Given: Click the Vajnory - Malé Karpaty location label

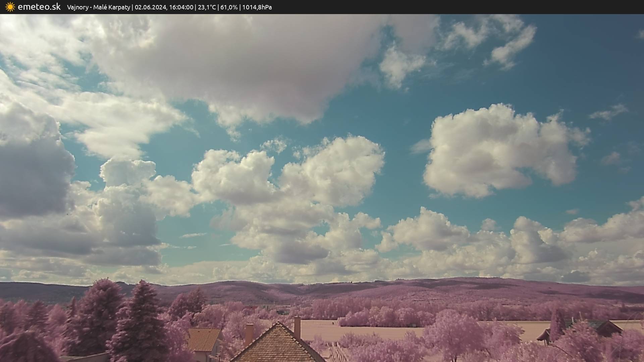Looking at the screenshot, I should click(98, 7).
